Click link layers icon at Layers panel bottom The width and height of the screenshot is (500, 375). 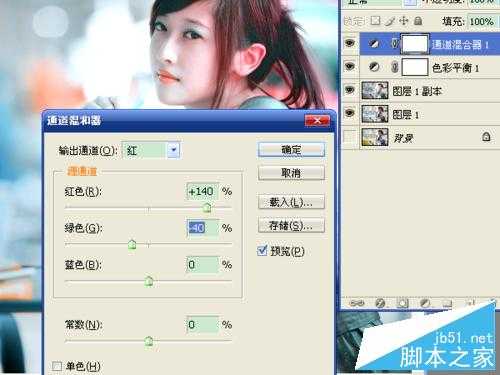356,303
